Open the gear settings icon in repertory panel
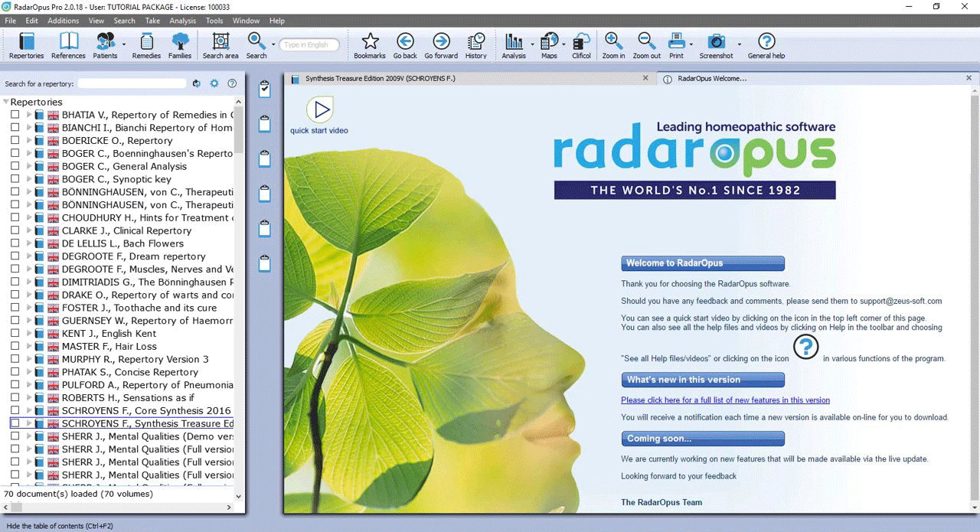The height and width of the screenshot is (532, 980). click(x=214, y=83)
